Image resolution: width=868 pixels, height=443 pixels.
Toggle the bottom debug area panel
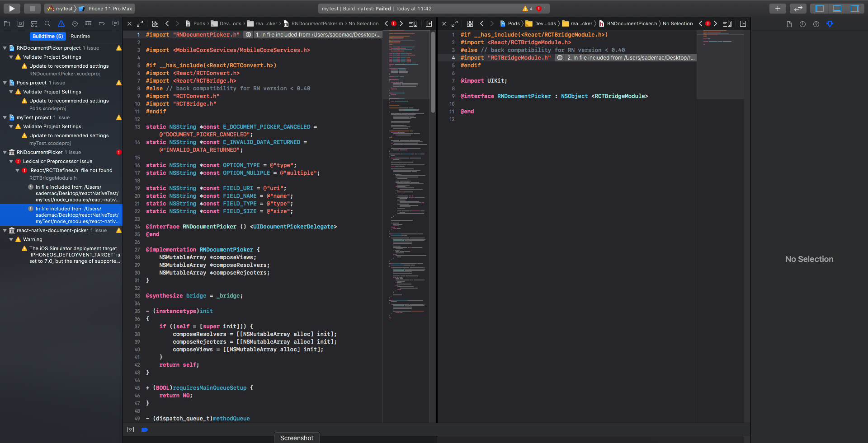[x=837, y=8]
